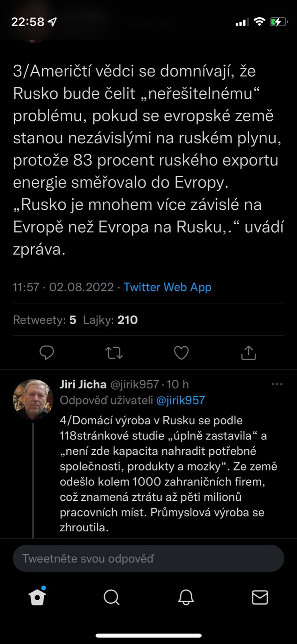Tap the reply speech bubble icon
This screenshot has width=297, height=644.
[x=47, y=353]
